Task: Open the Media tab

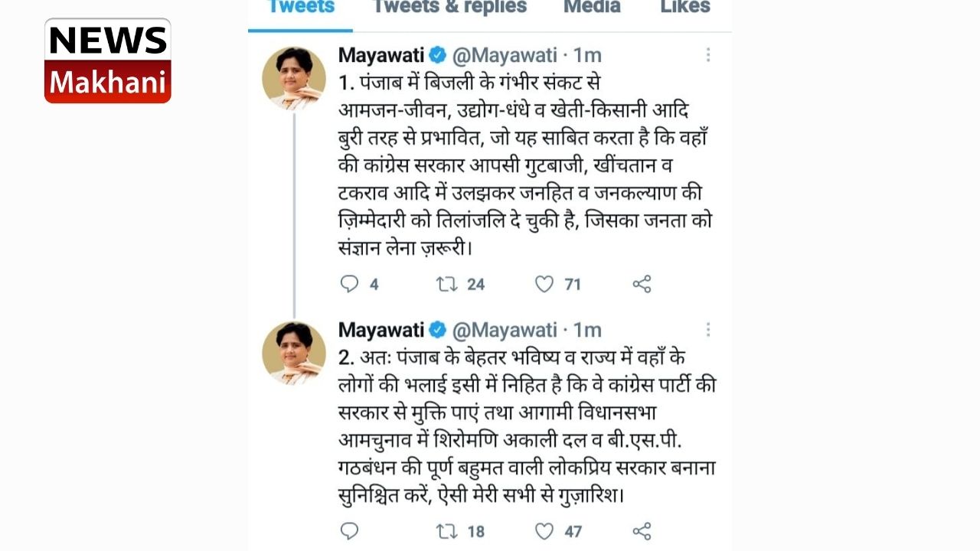Action: pyautogui.click(x=593, y=8)
